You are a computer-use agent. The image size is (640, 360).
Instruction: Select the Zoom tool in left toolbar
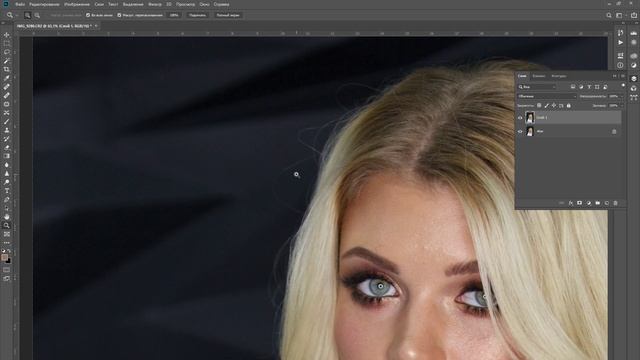click(x=7, y=225)
